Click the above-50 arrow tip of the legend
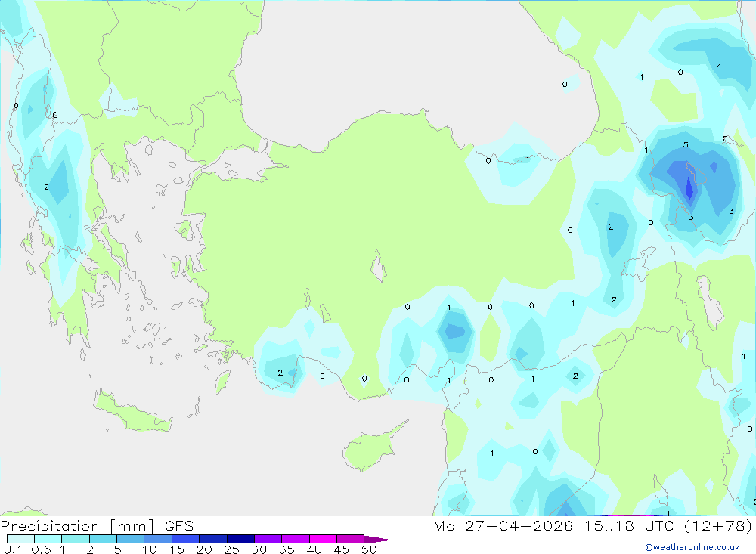 (378, 540)
